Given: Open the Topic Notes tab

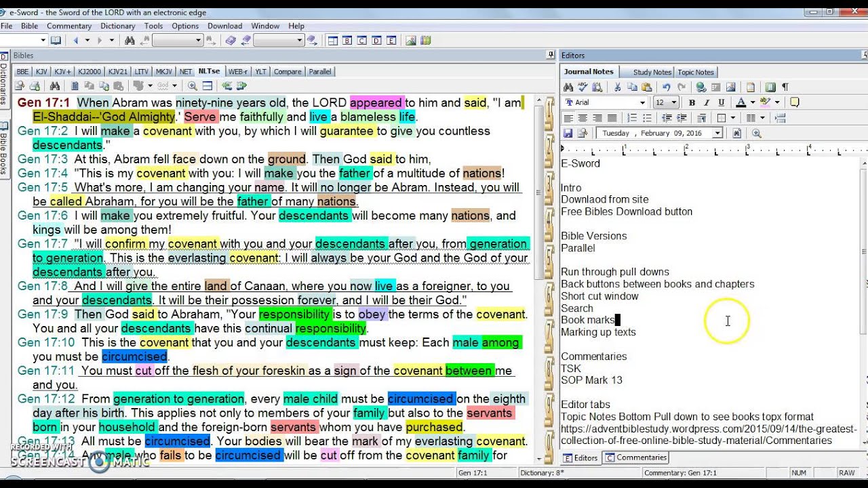Looking at the screenshot, I should (696, 72).
